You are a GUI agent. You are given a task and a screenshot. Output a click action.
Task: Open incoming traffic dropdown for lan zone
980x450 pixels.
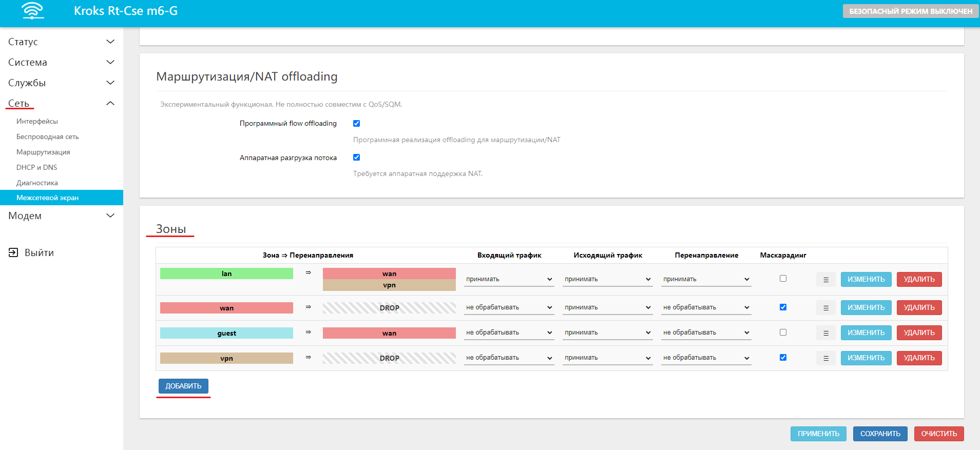click(508, 280)
